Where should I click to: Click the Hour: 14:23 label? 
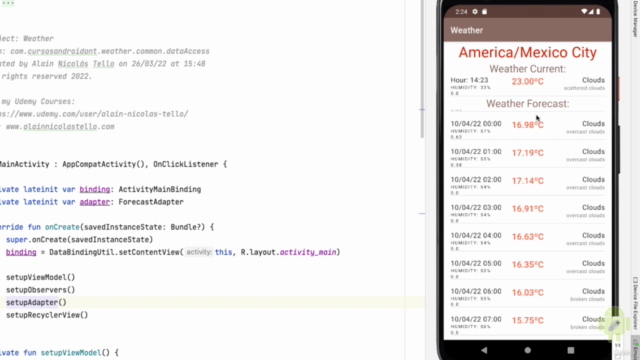(469, 80)
